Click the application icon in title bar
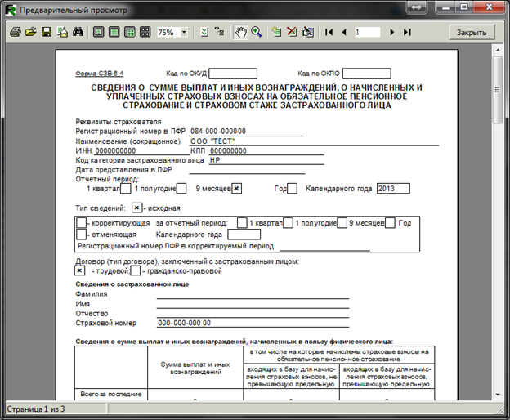 point(11,10)
